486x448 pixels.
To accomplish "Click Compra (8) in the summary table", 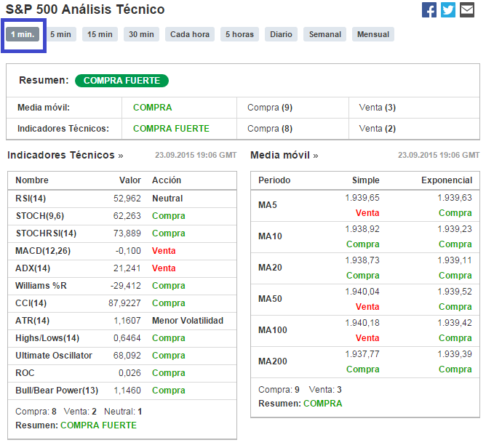I will click(270, 129).
